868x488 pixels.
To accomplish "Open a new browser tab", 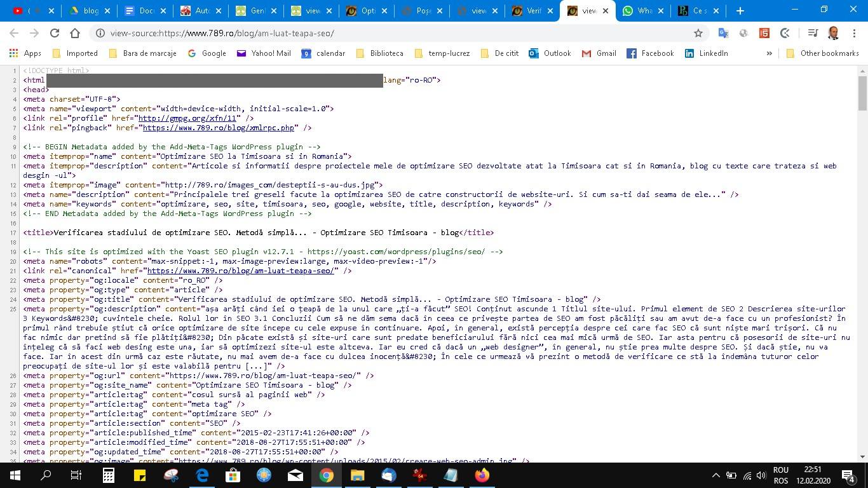I will pos(740,11).
